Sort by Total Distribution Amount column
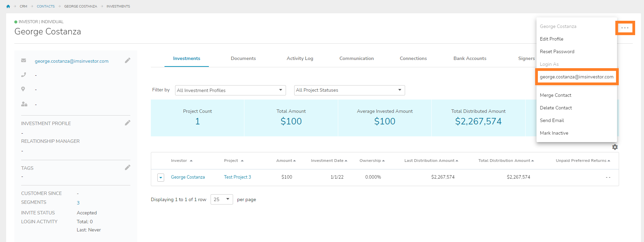Screen dimensions: 644x242 (x=506, y=161)
